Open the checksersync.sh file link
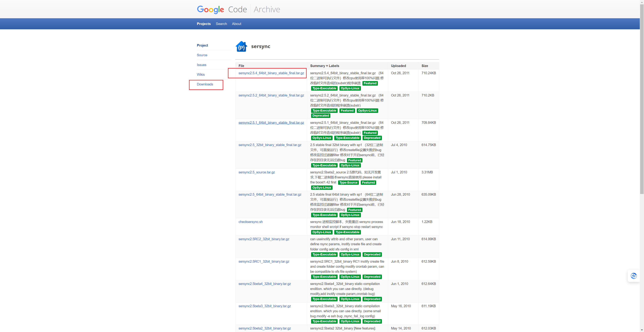Screen dimensions: 644x332 251,222
